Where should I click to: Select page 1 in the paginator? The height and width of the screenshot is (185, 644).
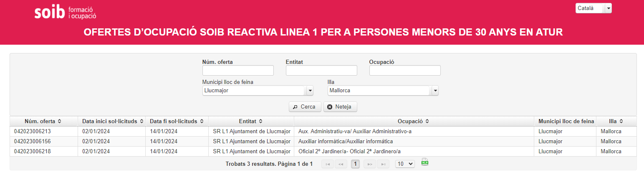click(x=355, y=164)
